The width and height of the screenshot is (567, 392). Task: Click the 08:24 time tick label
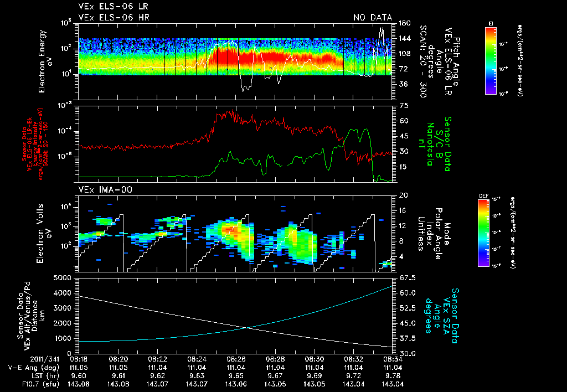point(197,360)
